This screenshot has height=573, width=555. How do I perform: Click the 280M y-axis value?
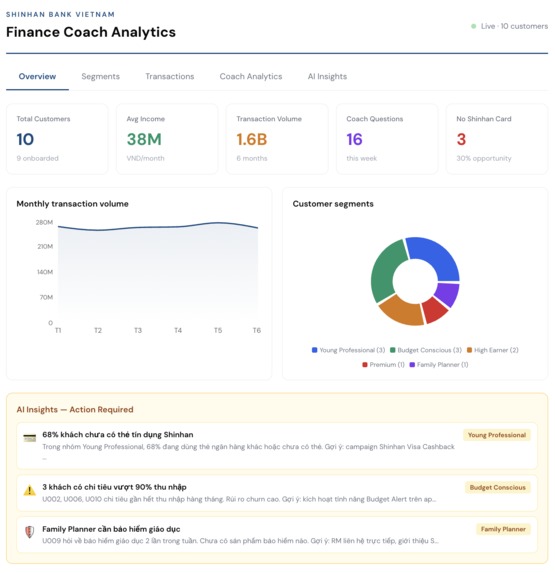click(44, 222)
